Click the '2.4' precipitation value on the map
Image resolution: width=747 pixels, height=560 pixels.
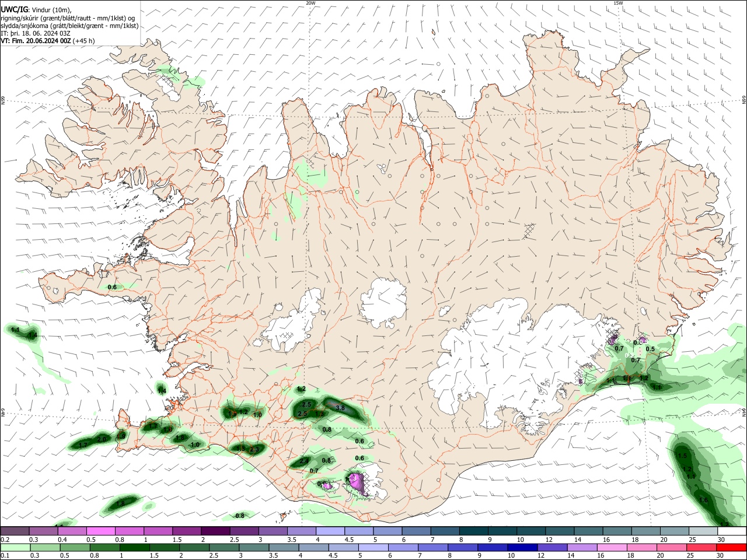pos(303,461)
